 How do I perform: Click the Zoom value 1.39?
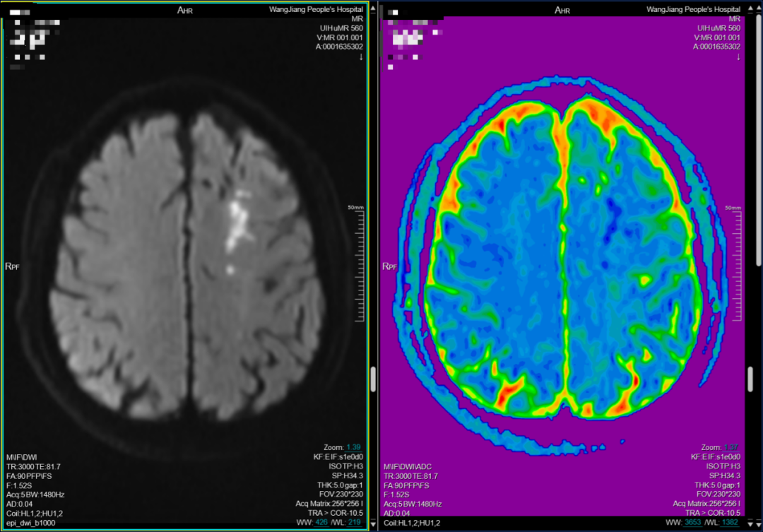point(354,447)
